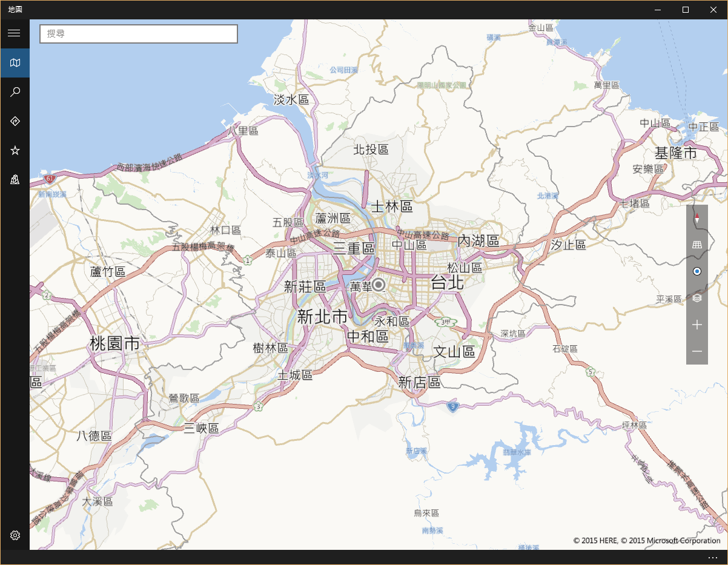Image resolution: width=728 pixels, height=565 pixels.
Task: Click the 安樂區 district label
Action: (648, 169)
